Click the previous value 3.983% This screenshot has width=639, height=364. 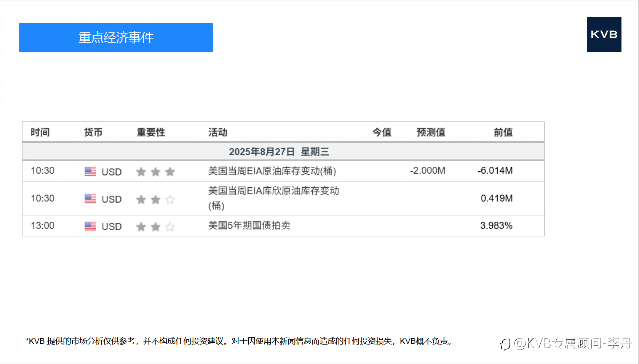tap(496, 226)
